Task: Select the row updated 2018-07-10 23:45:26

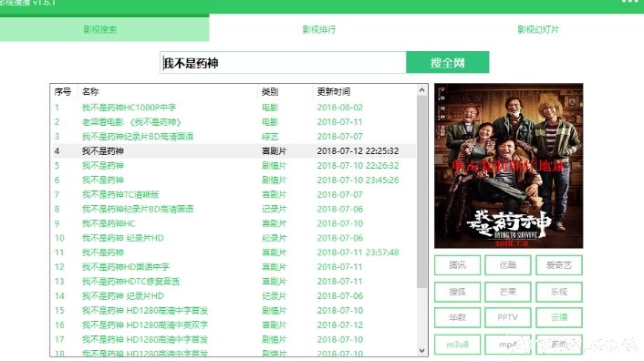Action: coord(234,180)
